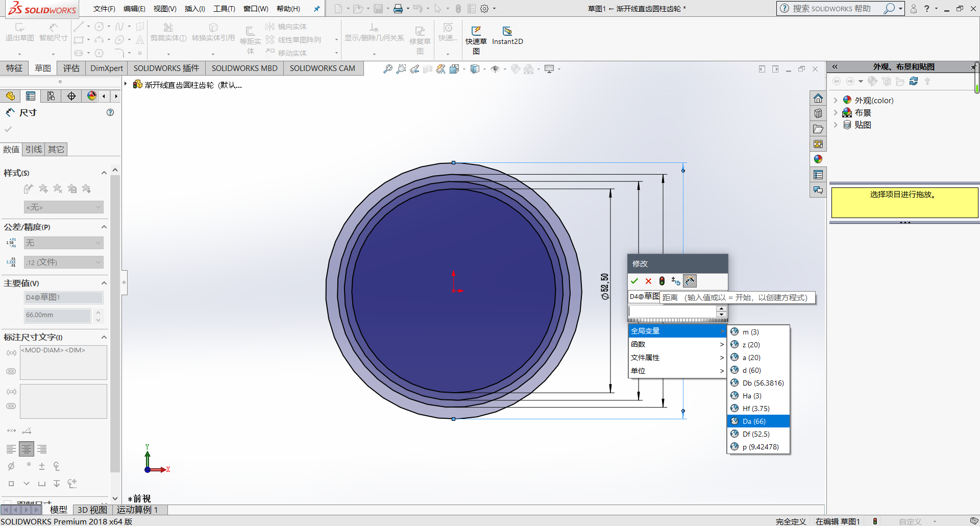Choose global variable Db (56.3816)
980x526 pixels.
758,383
